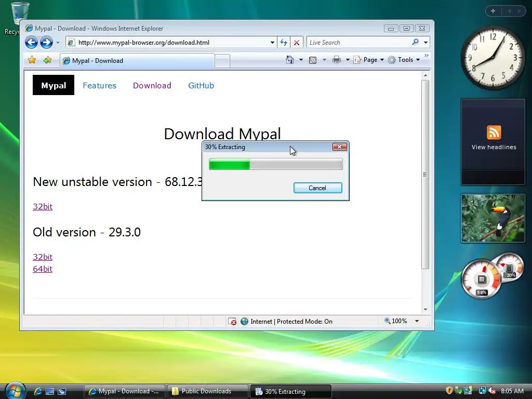Image resolution: width=532 pixels, height=399 pixels.
Task: Open the Page menu
Action: pos(368,60)
